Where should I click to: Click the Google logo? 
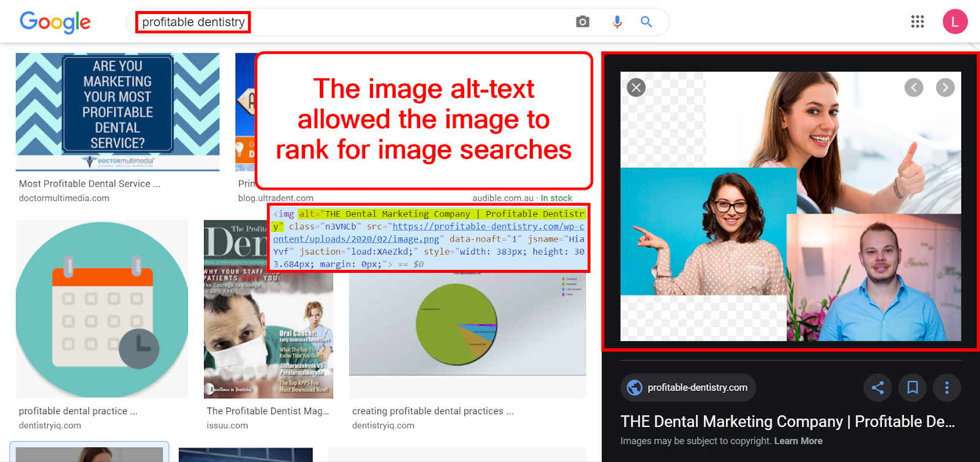[55, 22]
